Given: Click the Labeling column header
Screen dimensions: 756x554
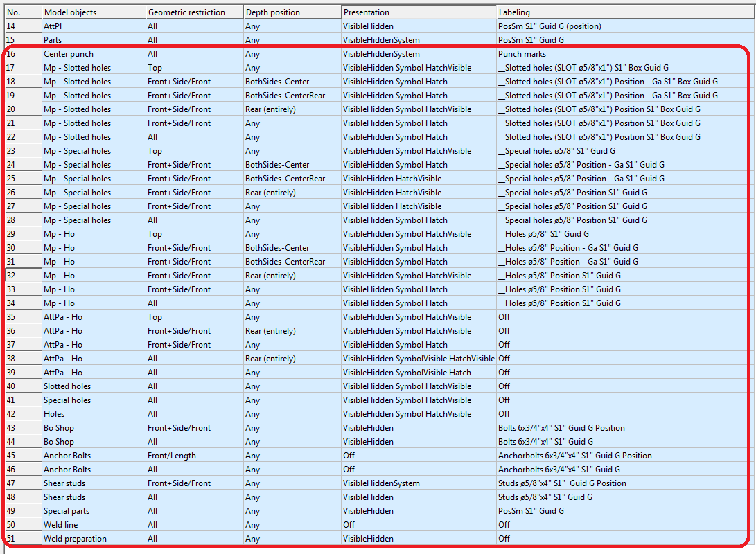Looking at the screenshot, I should tap(625, 12).
